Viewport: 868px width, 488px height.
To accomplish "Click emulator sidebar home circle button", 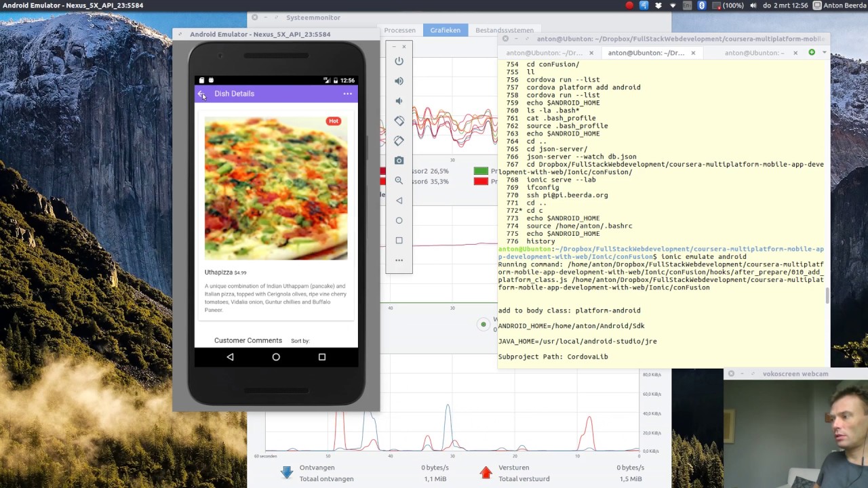I will tap(399, 220).
